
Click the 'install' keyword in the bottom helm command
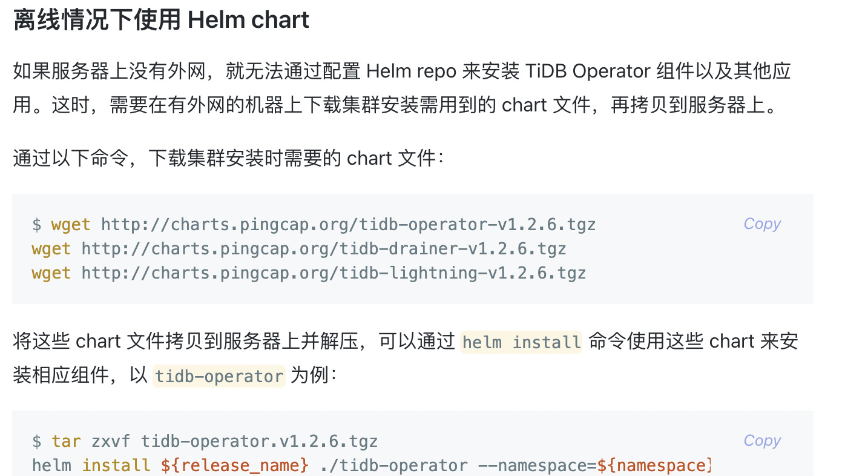coord(116,465)
